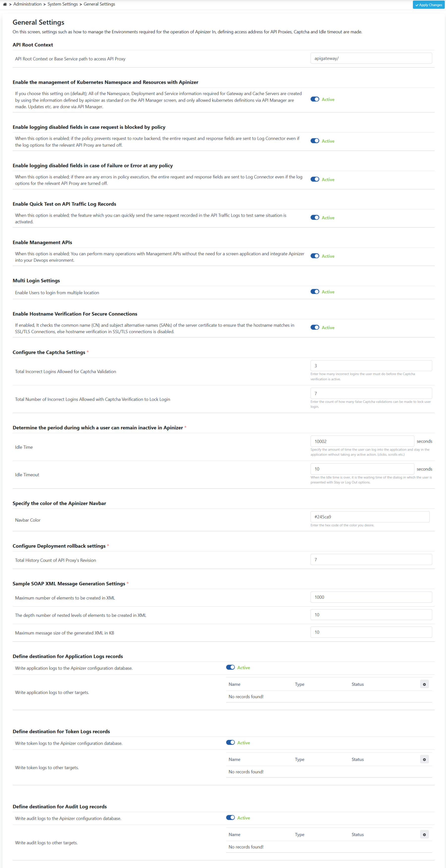Click Total History Count revision field

[371, 560]
